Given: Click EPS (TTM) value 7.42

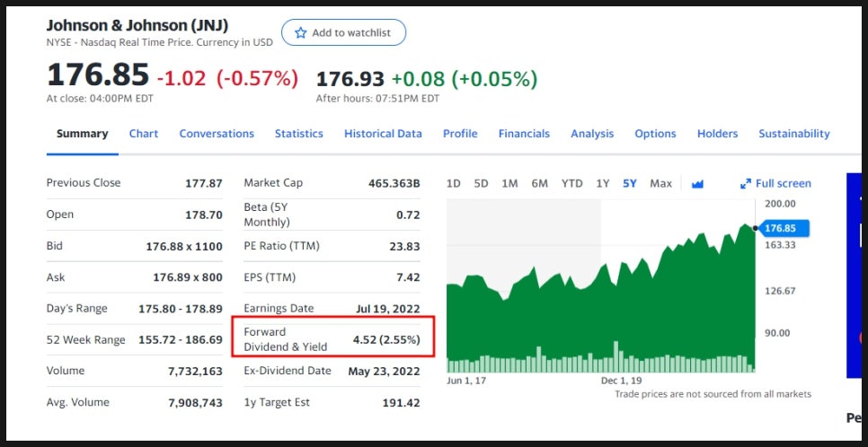Looking at the screenshot, I should pos(408,277).
